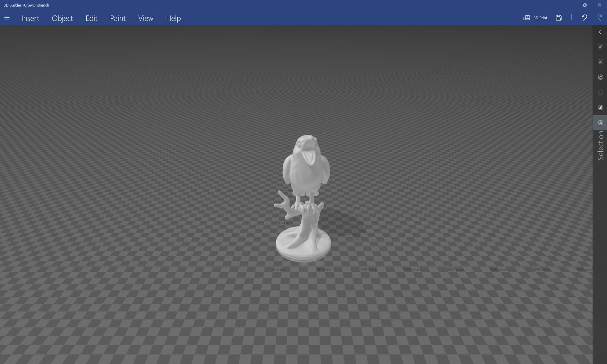607x364 pixels.
Task: Click the 3D Print button
Action: [x=535, y=18]
